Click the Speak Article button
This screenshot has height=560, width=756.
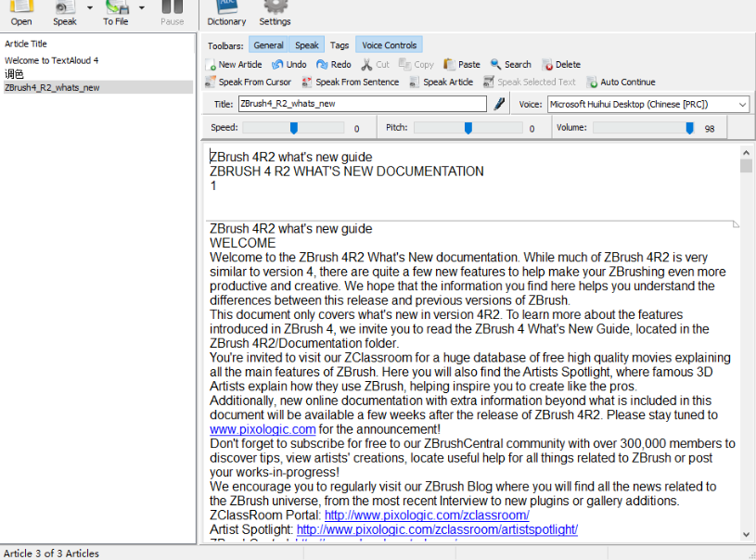(442, 82)
